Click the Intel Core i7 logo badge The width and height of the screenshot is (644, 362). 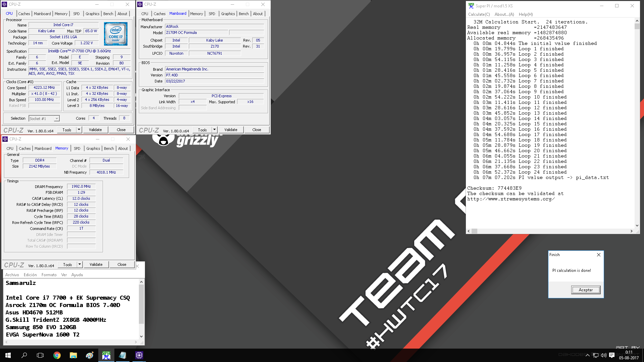pyautogui.click(x=116, y=34)
